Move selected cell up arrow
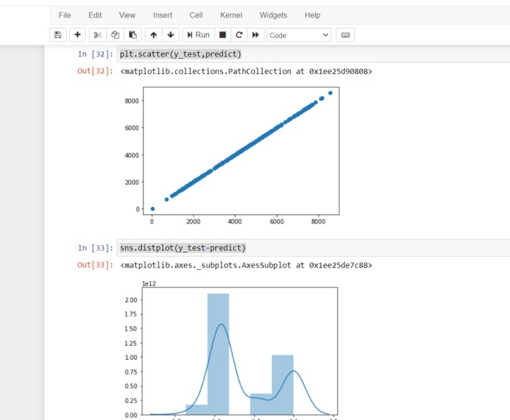This screenshot has height=420, width=510. 154,34
